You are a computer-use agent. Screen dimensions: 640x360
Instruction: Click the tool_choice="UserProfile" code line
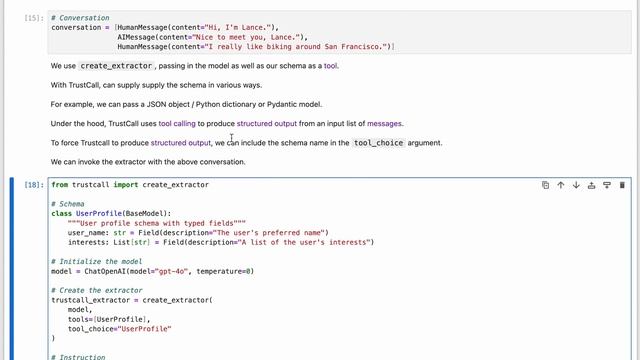coord(120,329)
